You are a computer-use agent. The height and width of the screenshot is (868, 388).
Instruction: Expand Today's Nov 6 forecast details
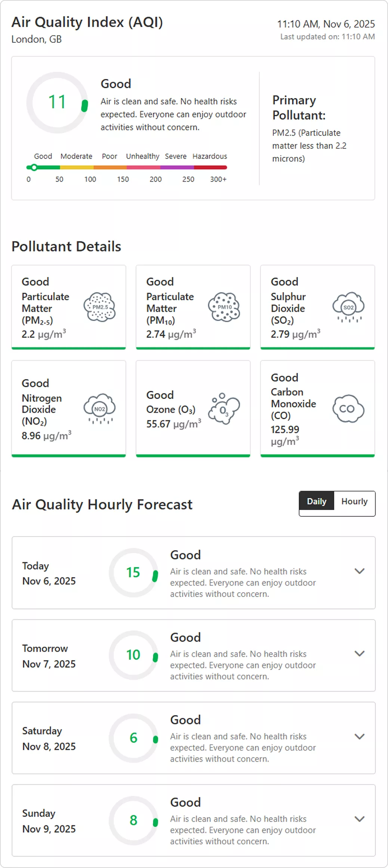[x=360, y=571]
